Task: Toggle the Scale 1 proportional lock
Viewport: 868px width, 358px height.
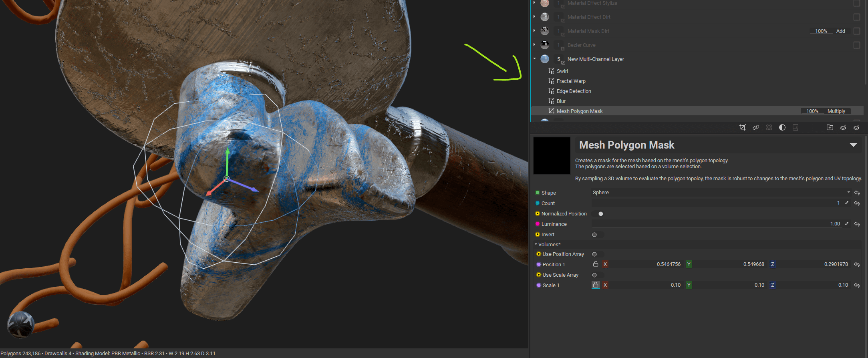Action: click(x=596, y=285)
